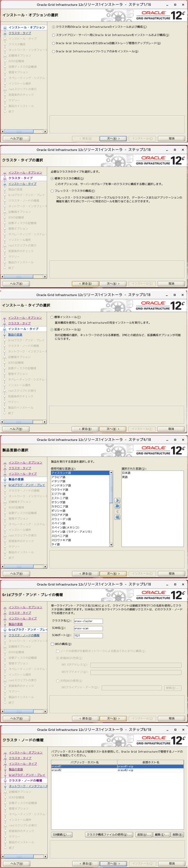Screen dimensions: 188x868
Task: Enable GNSの構成 checkbox
Action: 52,644
